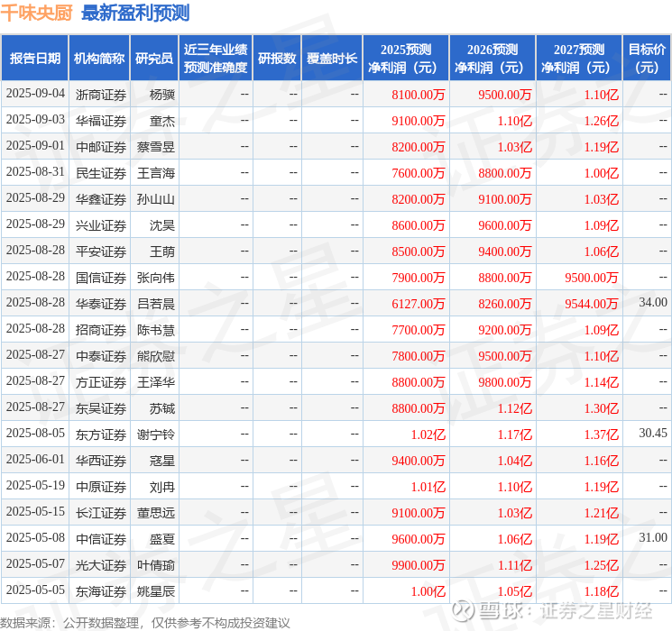Click the 1.37亿 profit value
672x631 pixels.
point(602,434)
